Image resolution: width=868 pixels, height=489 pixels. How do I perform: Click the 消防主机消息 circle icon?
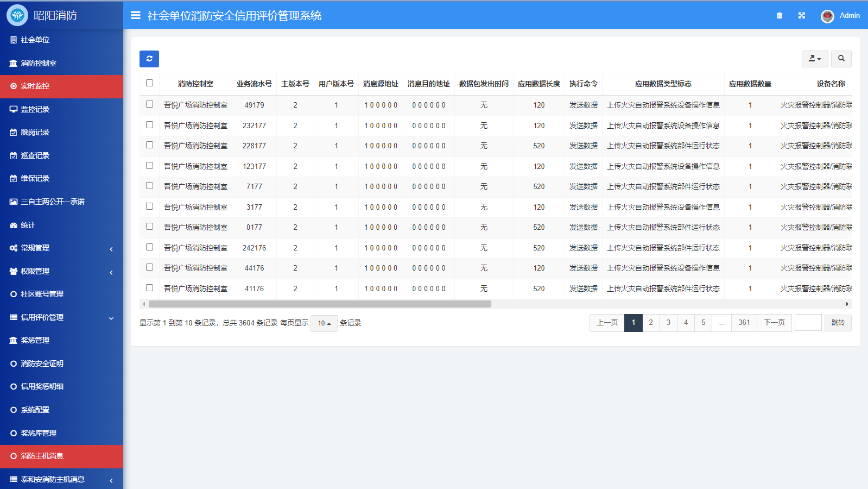pyautogui.click(x=14, y=456)
